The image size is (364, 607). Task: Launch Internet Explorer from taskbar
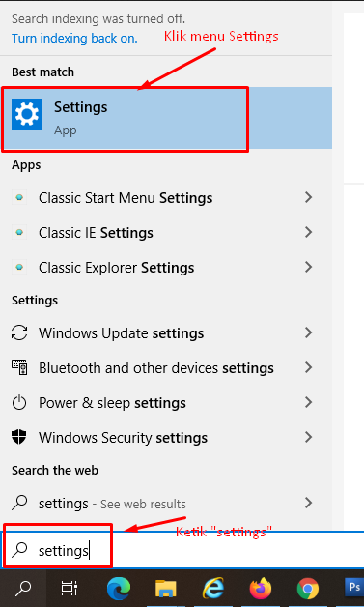pyautogui.click(x=212, y=589)
